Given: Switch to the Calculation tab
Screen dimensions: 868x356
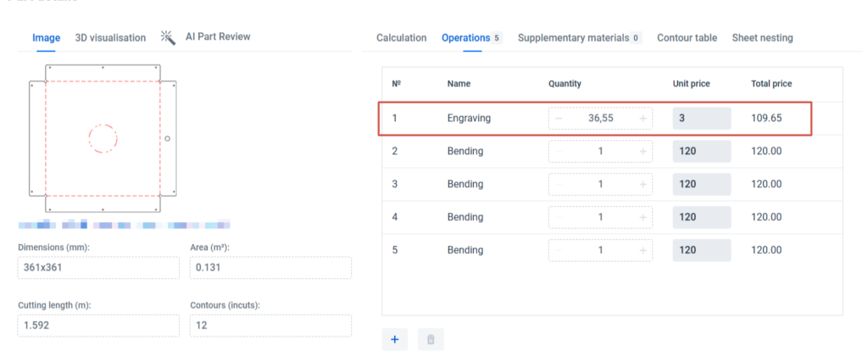Looking at the screenshot, I should pos(401,38).
